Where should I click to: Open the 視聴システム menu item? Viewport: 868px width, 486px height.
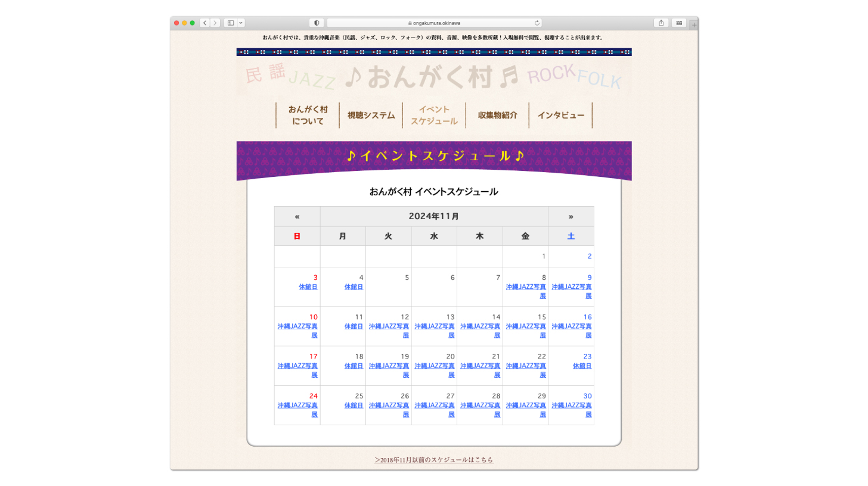pyautogui.click(x=371, y=116)
